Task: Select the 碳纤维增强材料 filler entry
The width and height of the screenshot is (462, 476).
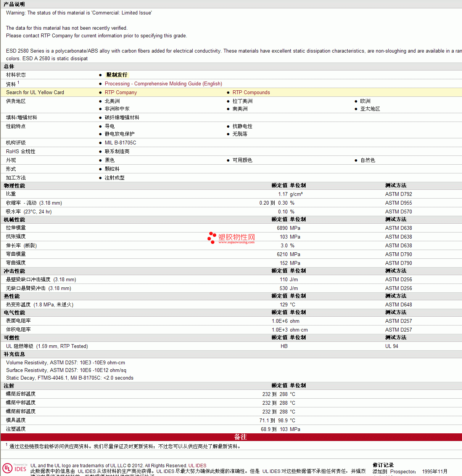Action: point(122,118)
